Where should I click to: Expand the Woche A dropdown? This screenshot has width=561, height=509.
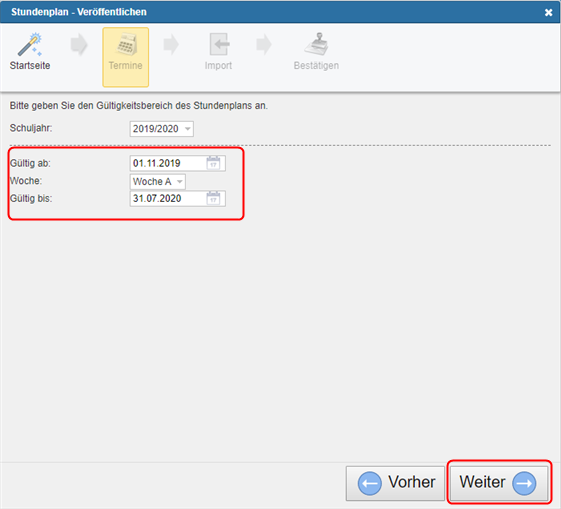(x=157, y=181)
